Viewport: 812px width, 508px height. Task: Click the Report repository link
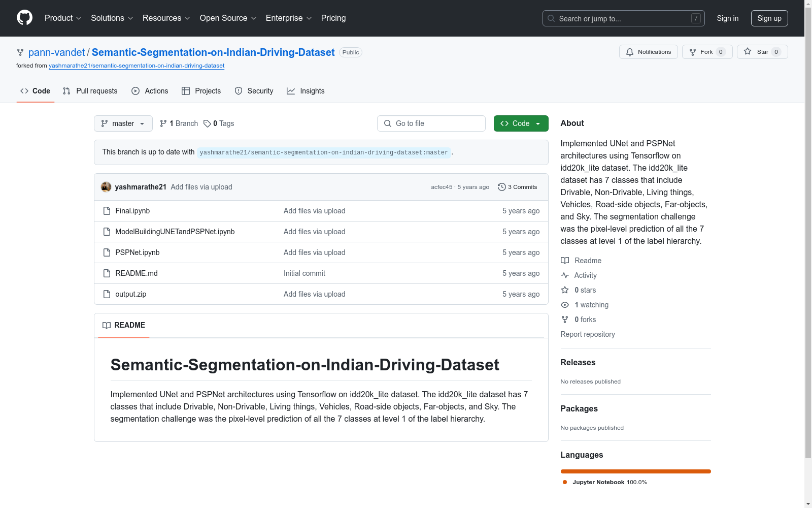588,334
